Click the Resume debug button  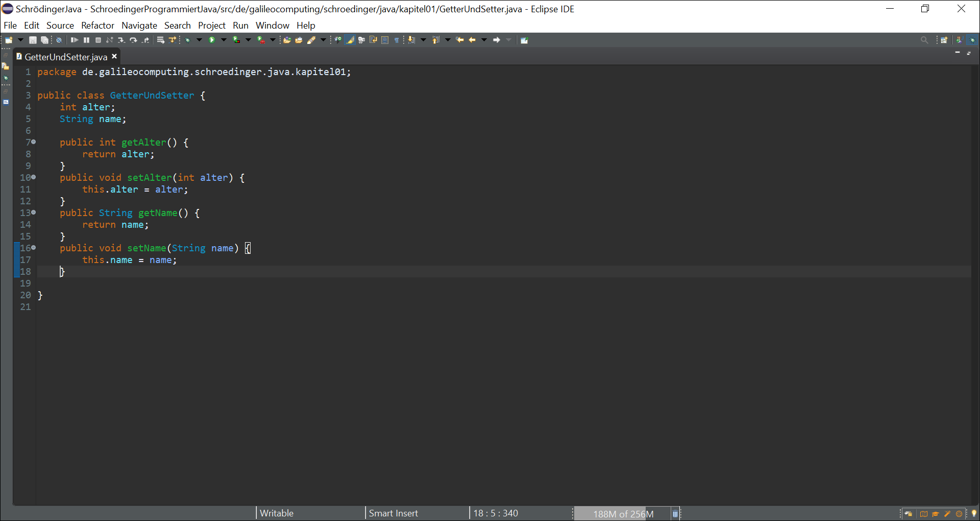click(75, 40)
